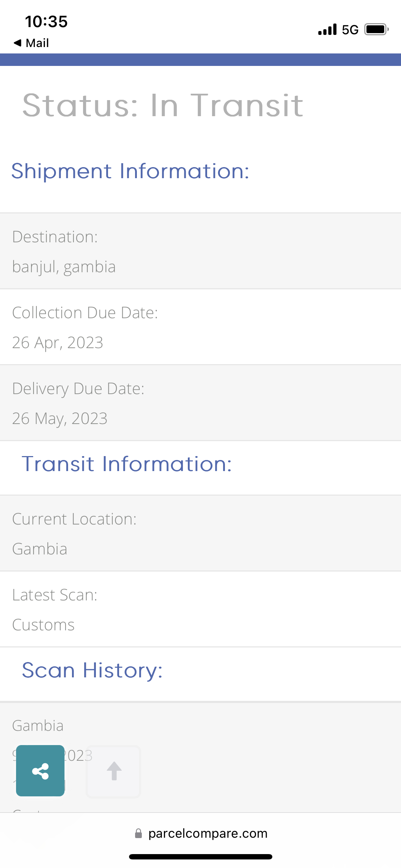Tap the cellular signal strength icon
401x868 pixels.
pyautogui.click(x=327, y=30)
